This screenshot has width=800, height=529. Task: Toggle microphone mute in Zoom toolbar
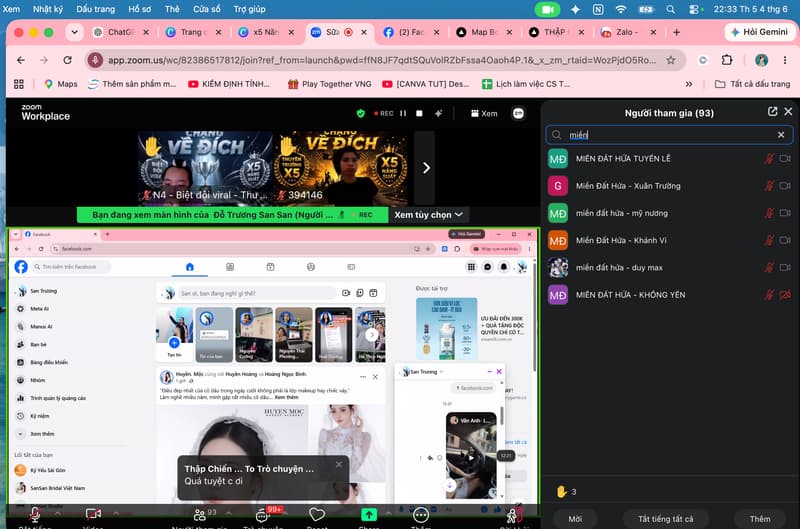34,515
